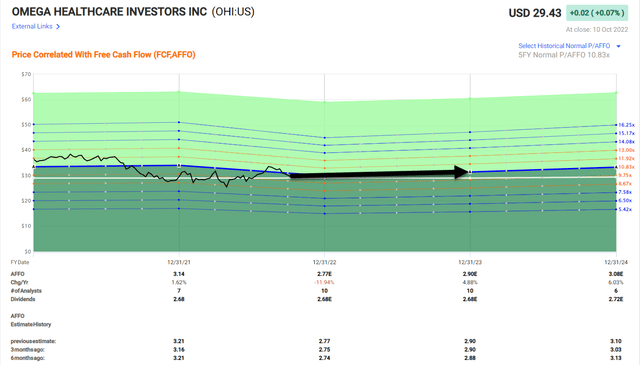
Task: Click the 6.03% change per year value
Action: (616, 283)
